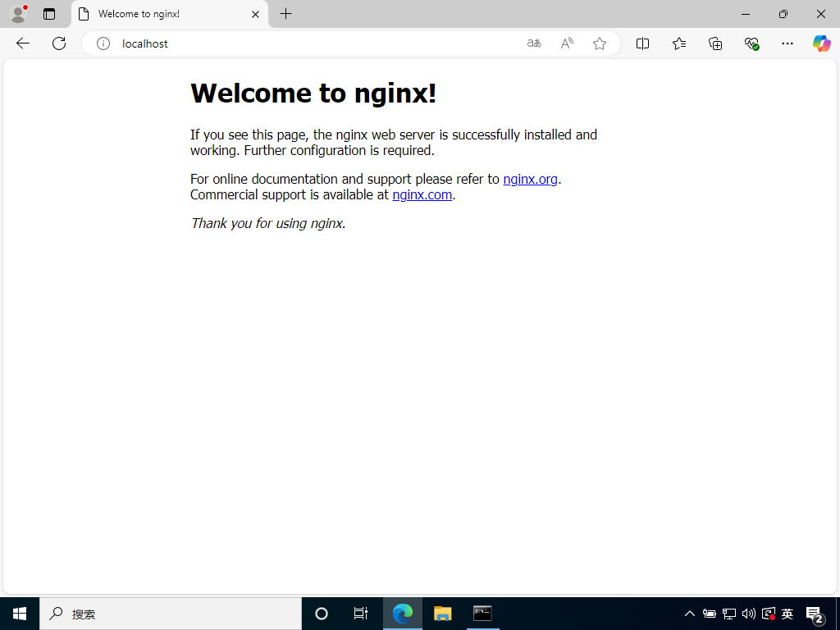The image size is (840, 630).
Task: Start Read aloud
Action: (x=567, y=43)
